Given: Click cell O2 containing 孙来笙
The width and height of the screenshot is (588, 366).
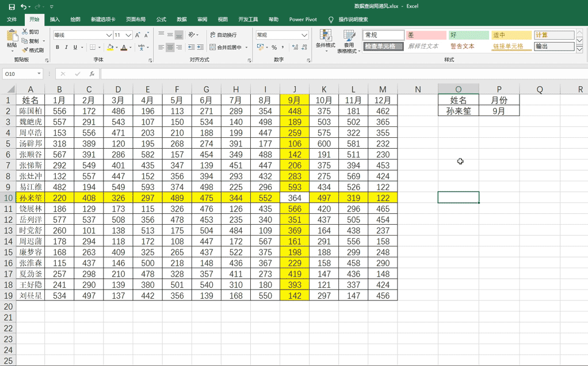Looking at the screenshot, I should point(458,111).
